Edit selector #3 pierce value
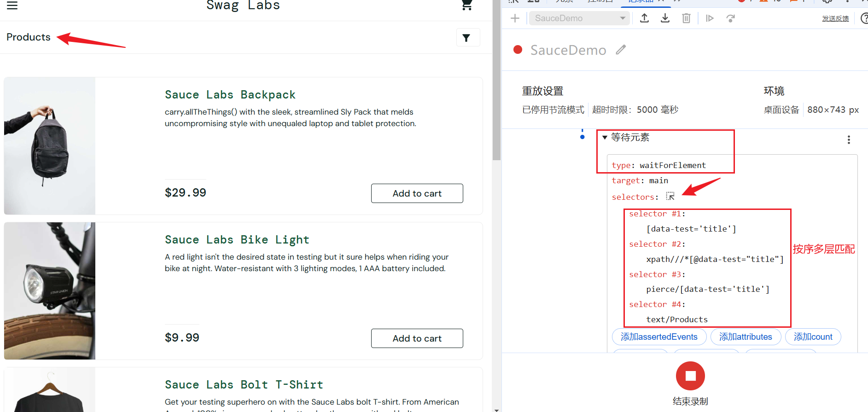Screen dimensions: 868x412 708,289
